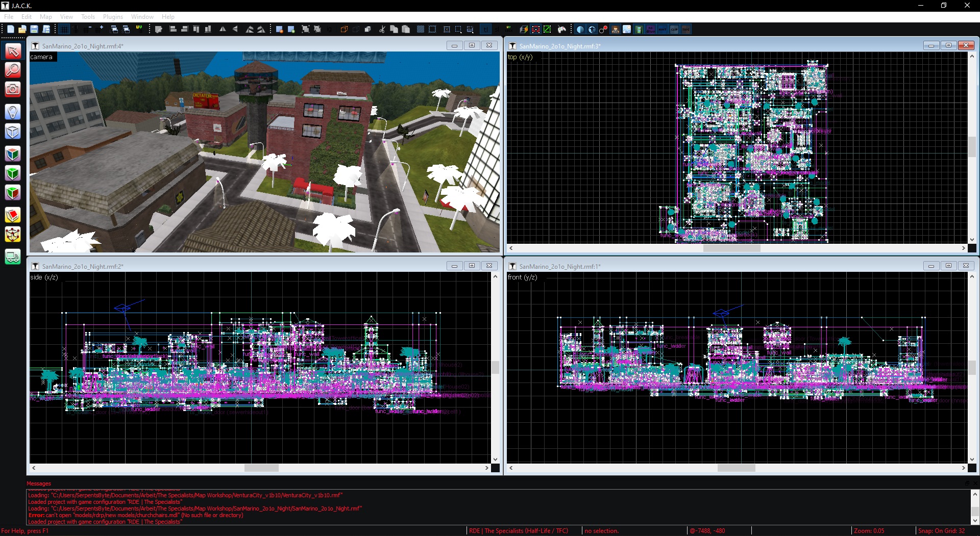Toggle the texture lock 'tl' button

485,30
